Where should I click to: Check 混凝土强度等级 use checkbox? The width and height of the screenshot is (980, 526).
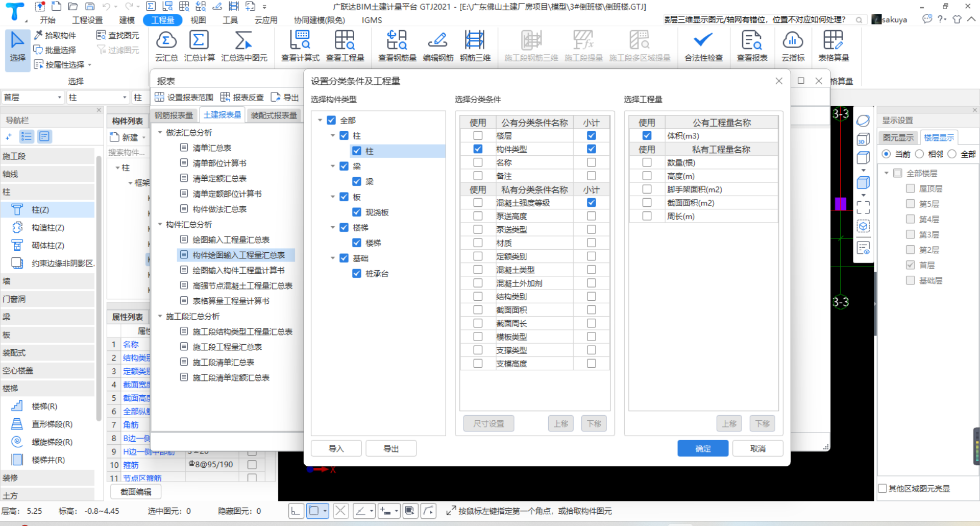coord(478,203)
